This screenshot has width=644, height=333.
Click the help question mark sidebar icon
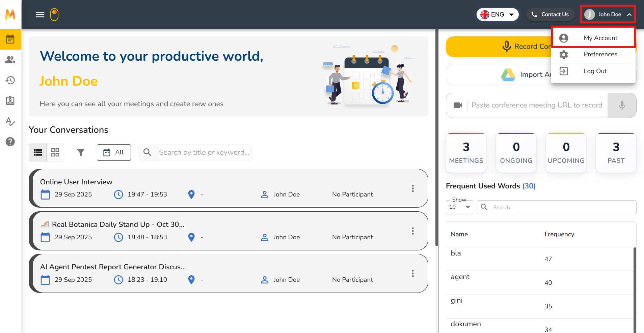click(10, 142)
